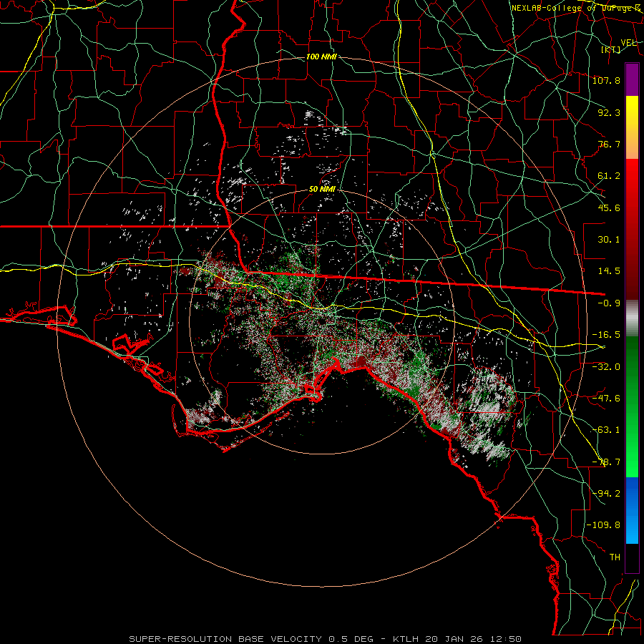Image resolution: width=644 pixels, height=644 pixels.
Task: Click the 107.8 value on velocity scale
Action: [x=606, y=80]
